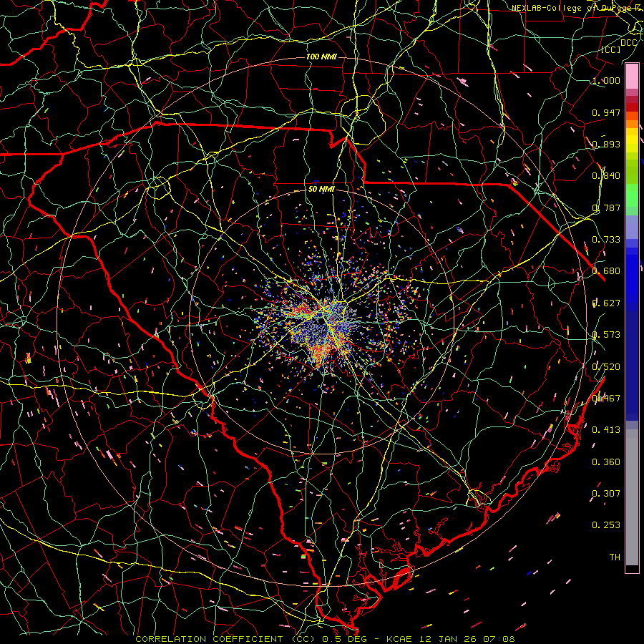Viewport: 644px width, 644px height.
Task: Click the CORRELATION COEFFICIENT title text at bottom
Action: tap(209, 639)
